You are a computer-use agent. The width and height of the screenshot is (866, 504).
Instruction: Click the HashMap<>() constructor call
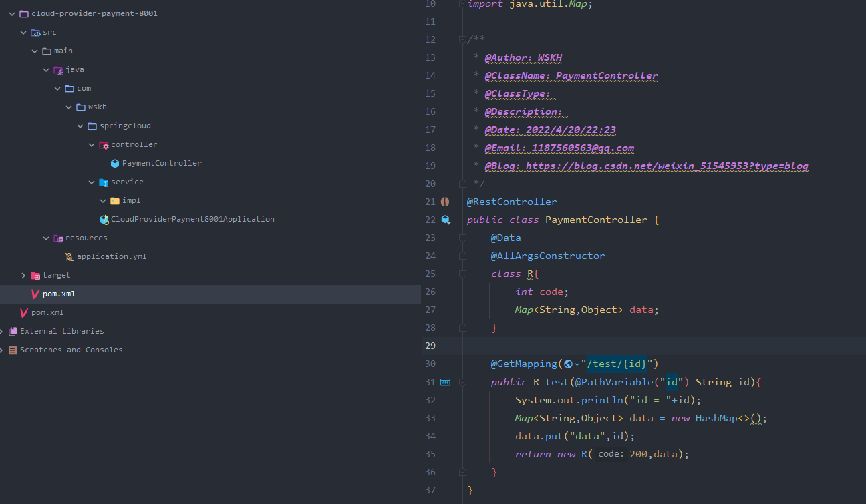pos(728,418)
